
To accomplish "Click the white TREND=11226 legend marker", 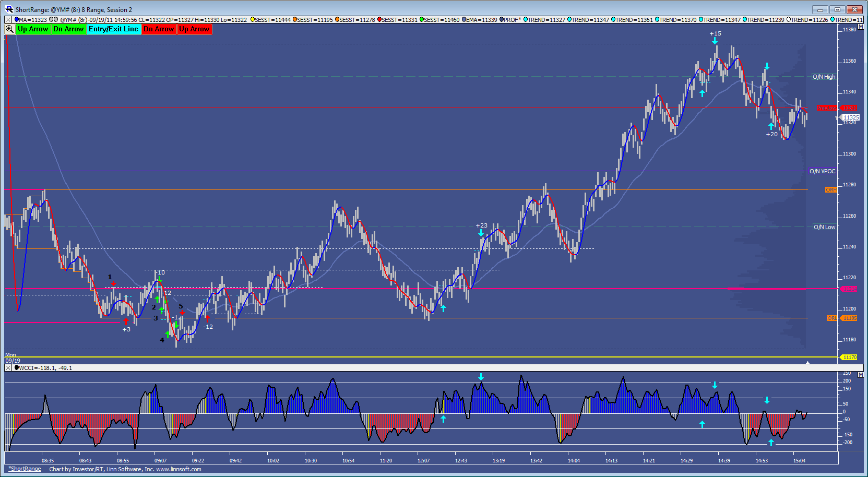I will coord(789,20).
